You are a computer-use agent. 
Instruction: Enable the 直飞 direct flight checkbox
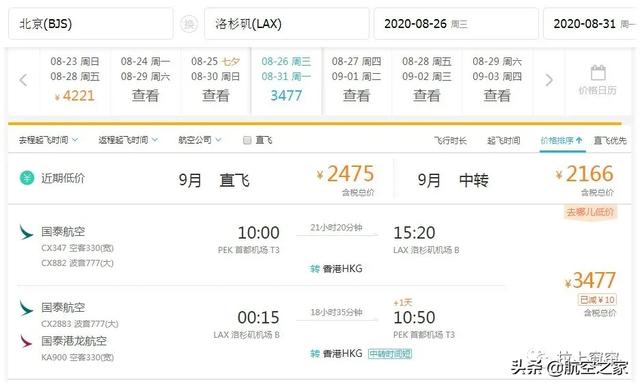click(247, 140)
